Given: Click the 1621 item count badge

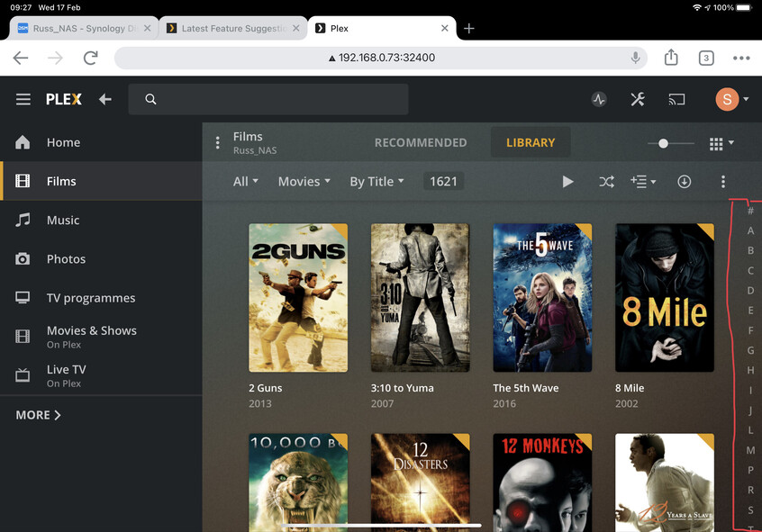Looking at the screenshot, I should (443, 181).
